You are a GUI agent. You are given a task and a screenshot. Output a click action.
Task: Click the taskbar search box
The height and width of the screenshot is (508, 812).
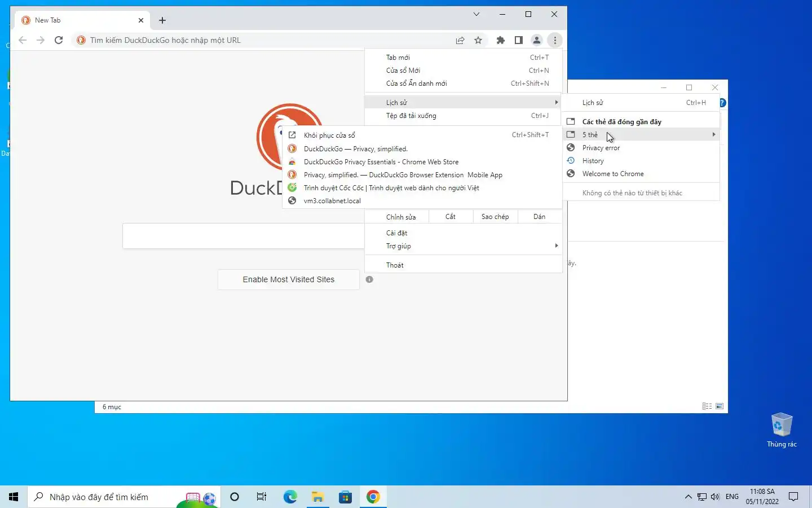click(123, 497)
